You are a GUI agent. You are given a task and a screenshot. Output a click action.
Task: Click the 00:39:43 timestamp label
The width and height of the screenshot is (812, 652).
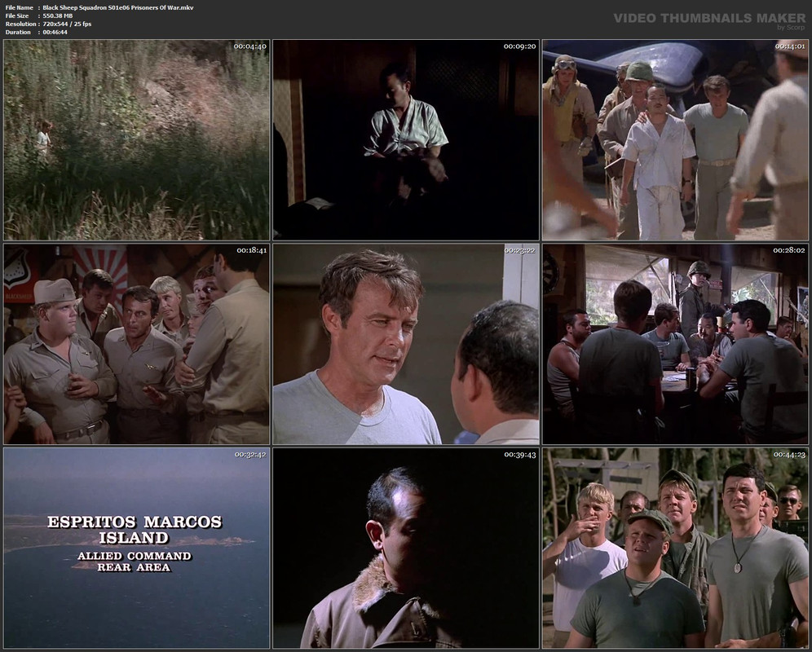point(520,455)
